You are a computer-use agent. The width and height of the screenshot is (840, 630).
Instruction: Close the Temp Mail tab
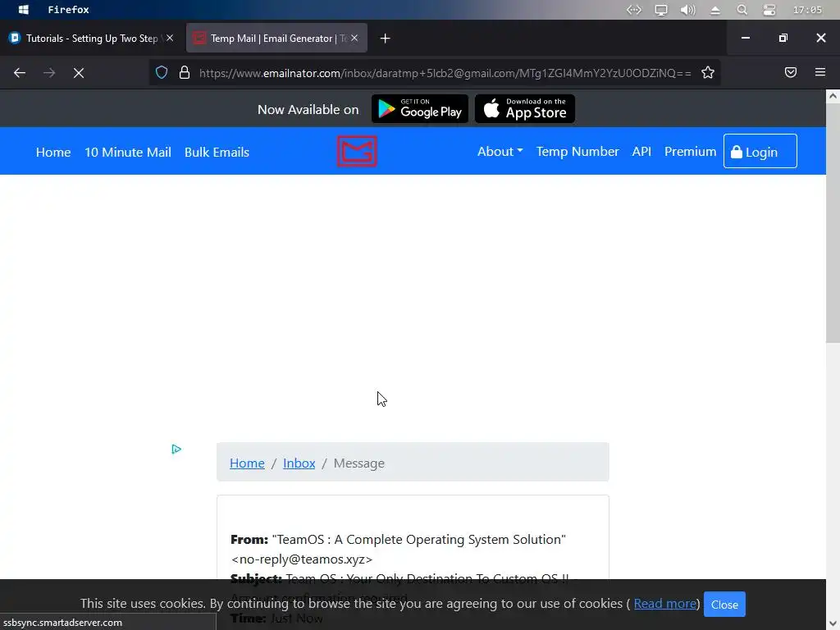point(354,38)
